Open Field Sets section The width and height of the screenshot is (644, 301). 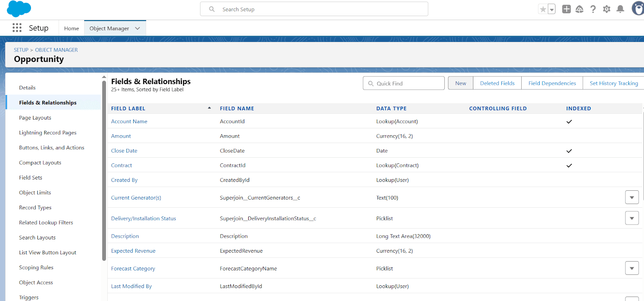coord(31,177)
